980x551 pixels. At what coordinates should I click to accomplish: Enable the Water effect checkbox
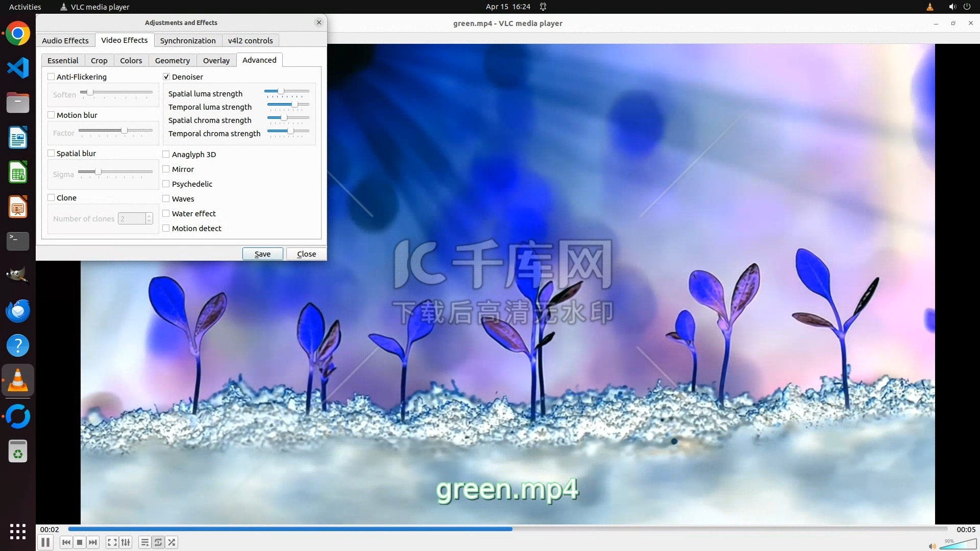[x=166, y=213]
